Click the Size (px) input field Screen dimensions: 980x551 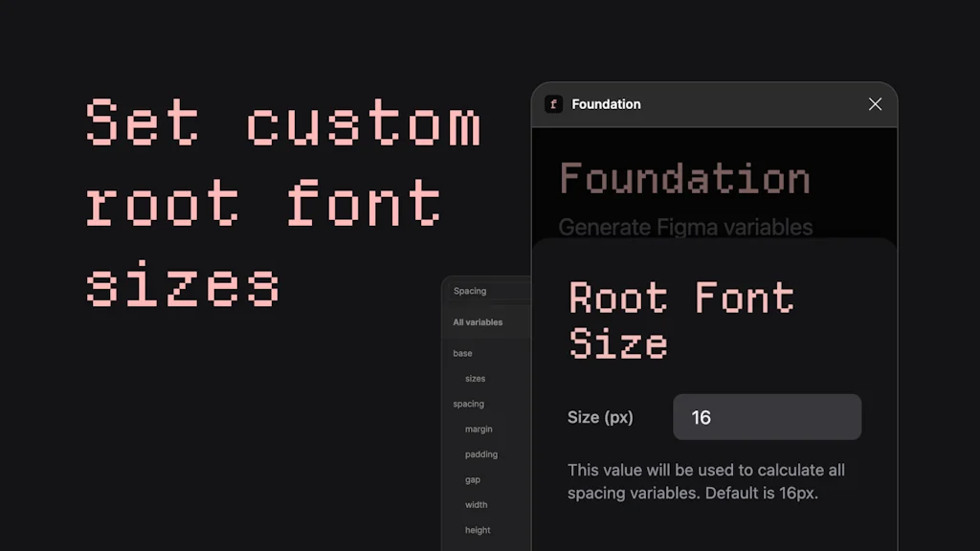click(x=767, y=416)
